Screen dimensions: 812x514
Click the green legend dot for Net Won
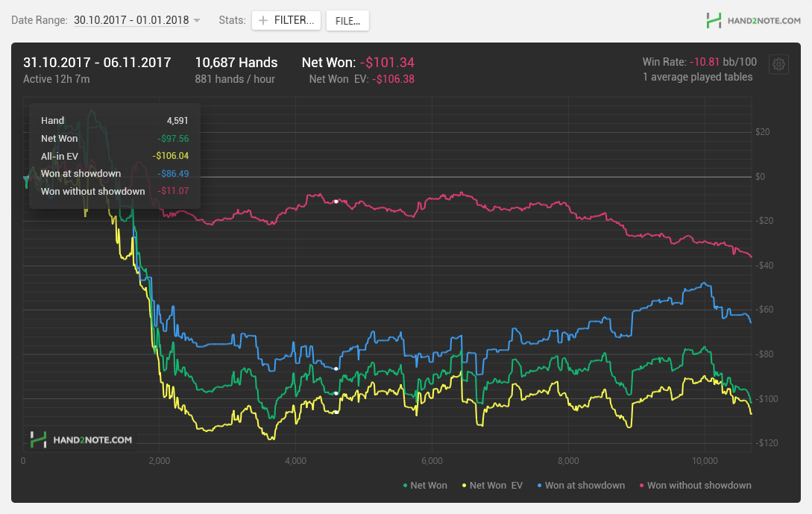pos(405,486)
